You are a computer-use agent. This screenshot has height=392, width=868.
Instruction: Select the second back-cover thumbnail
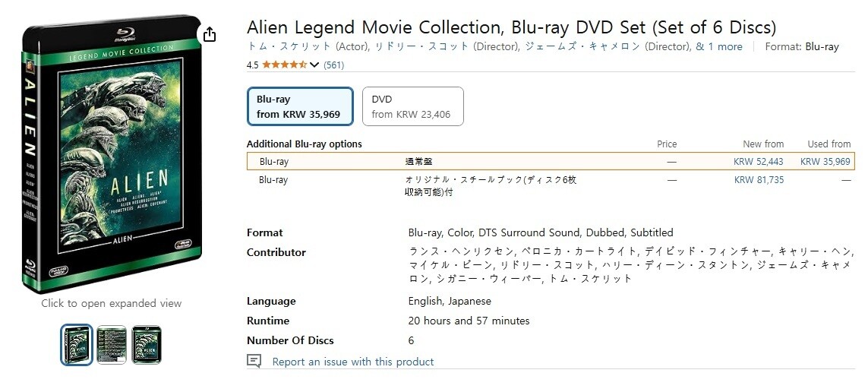[x=112, y=345]
